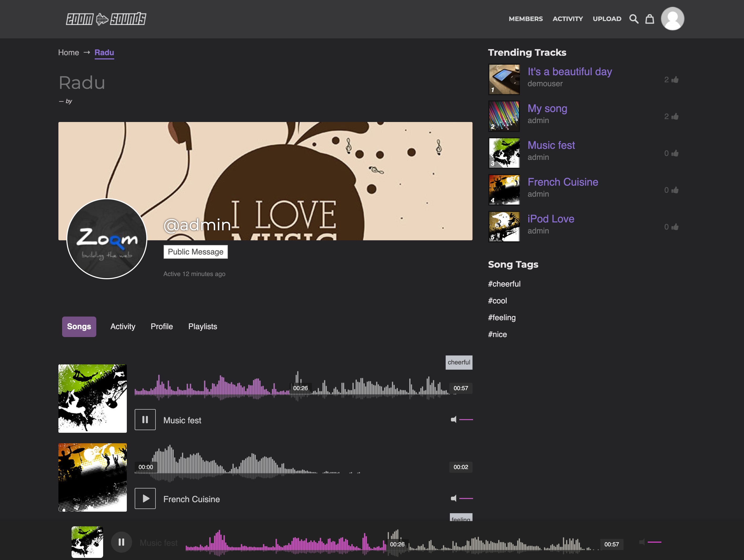744x560 pixels.
Task: Click the Public Message button
Action: point(195,252)
